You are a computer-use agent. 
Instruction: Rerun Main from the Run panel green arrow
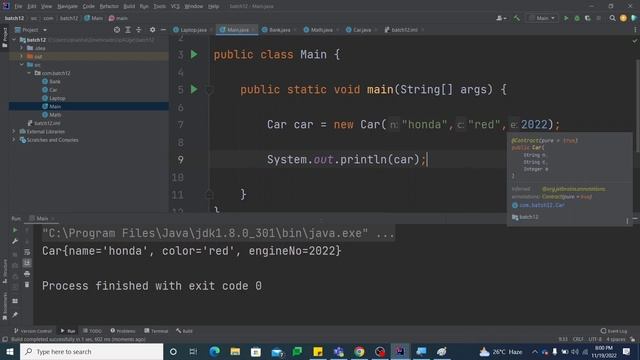[15, 230]
